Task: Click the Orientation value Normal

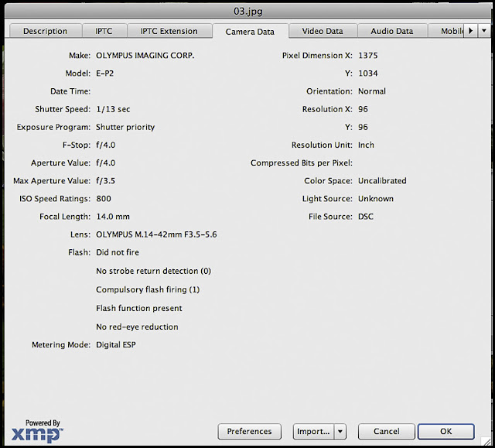Action: 372,91
